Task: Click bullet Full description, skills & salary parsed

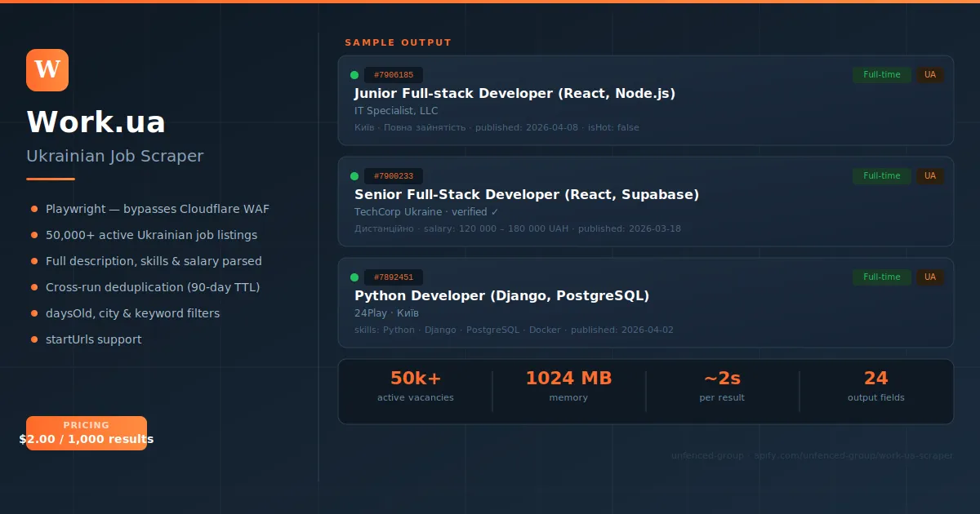Action: coord(154,261)
